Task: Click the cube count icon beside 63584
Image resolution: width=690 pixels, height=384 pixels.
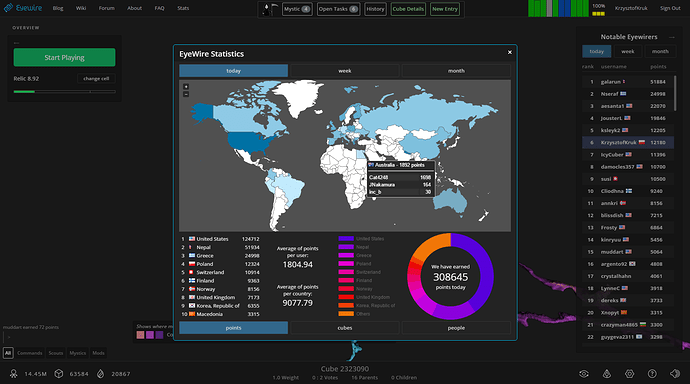Action: [59, 373]
